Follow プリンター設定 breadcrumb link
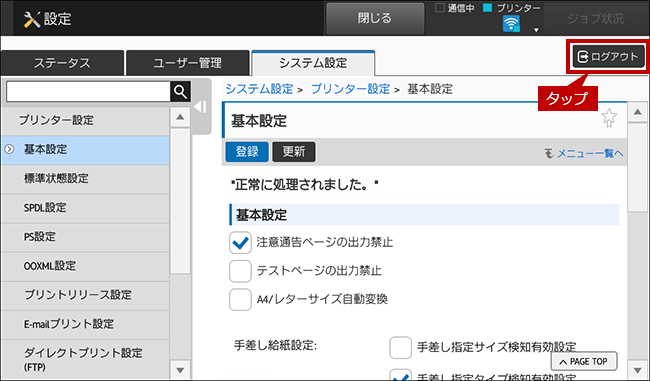Image resolution: width=650 pixels, height=381 pixels. click(x=350, y=89)
